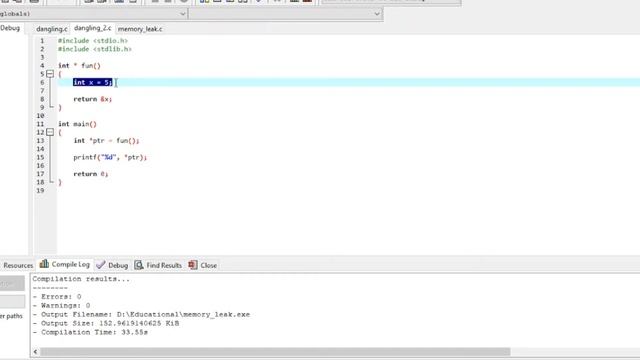Viewport: 640px width, 360px height.
Task: Click the line number 13 in gutter
Action: 40,141
